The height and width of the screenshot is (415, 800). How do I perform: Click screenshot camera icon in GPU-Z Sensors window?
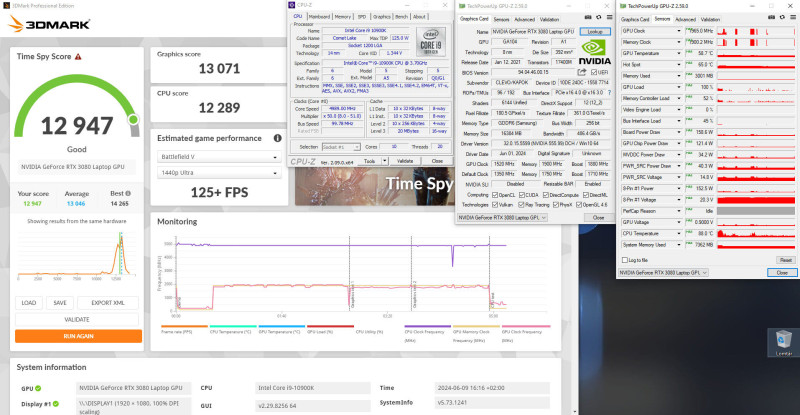point(771,17)
